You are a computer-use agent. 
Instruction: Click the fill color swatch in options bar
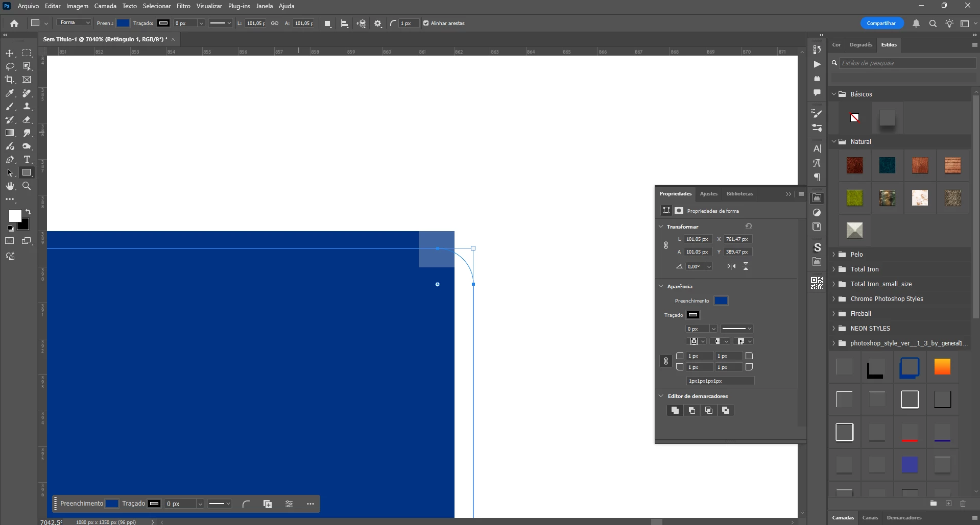click(x=123, y=23)
